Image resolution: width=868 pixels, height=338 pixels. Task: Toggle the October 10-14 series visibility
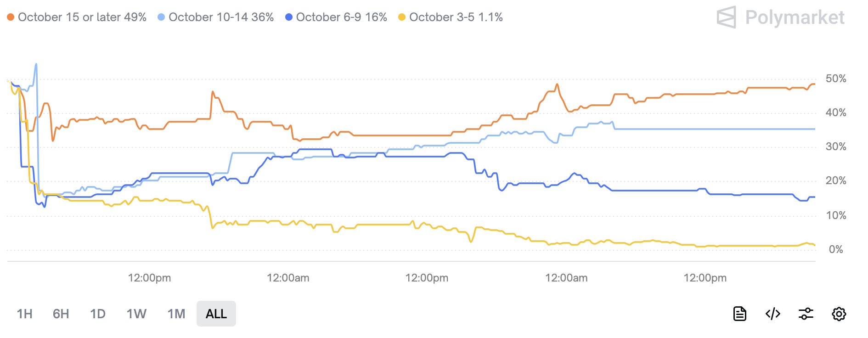pos(220,17)
